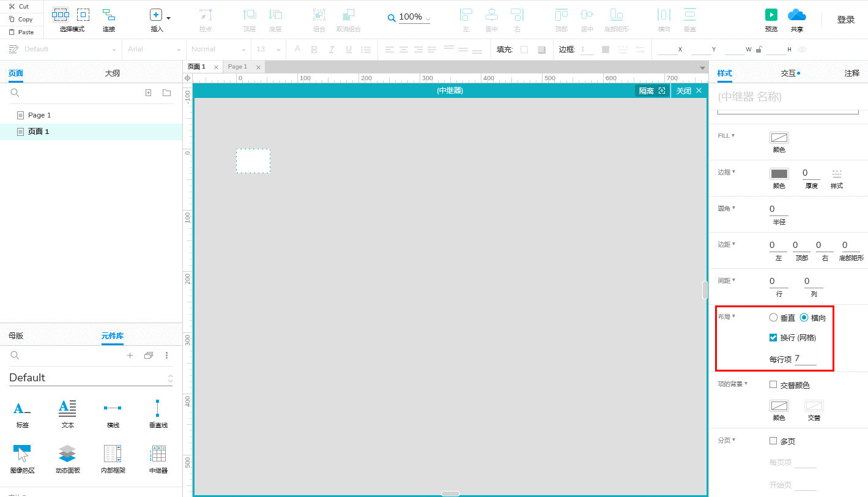Select Page 1 in the pages list
The width and height of the screenshot is (868, 497).
coord(91,115)
